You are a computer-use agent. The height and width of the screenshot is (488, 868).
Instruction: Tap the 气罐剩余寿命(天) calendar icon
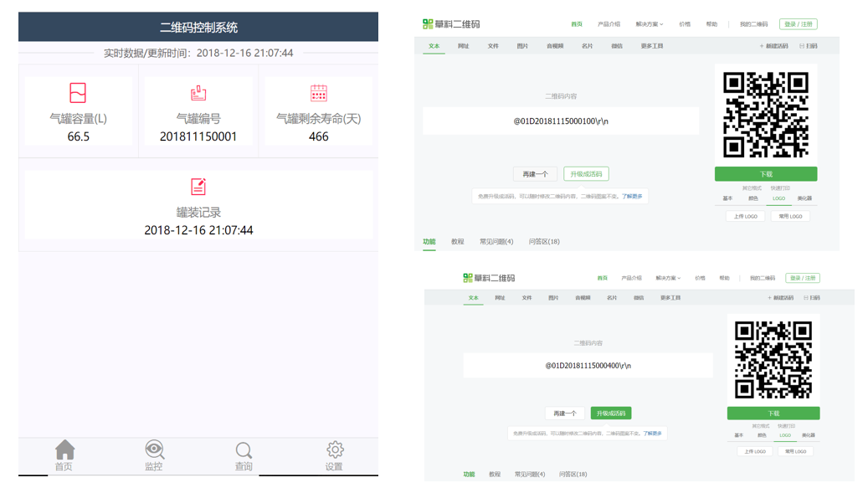coord(319,93)
